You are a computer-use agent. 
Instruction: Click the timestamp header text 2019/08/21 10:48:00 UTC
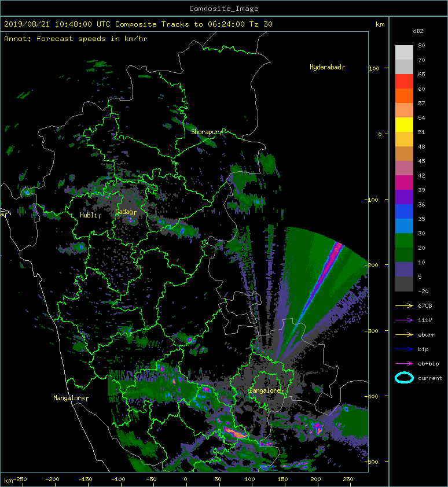[57, 24]
